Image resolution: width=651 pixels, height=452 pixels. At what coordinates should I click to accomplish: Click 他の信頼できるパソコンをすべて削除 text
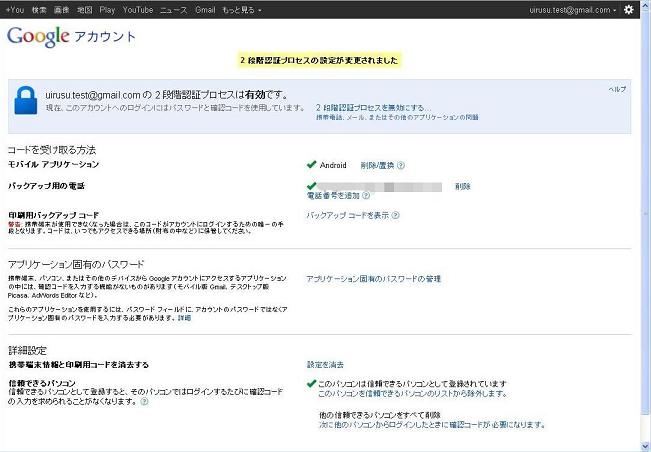click(379, 415)
